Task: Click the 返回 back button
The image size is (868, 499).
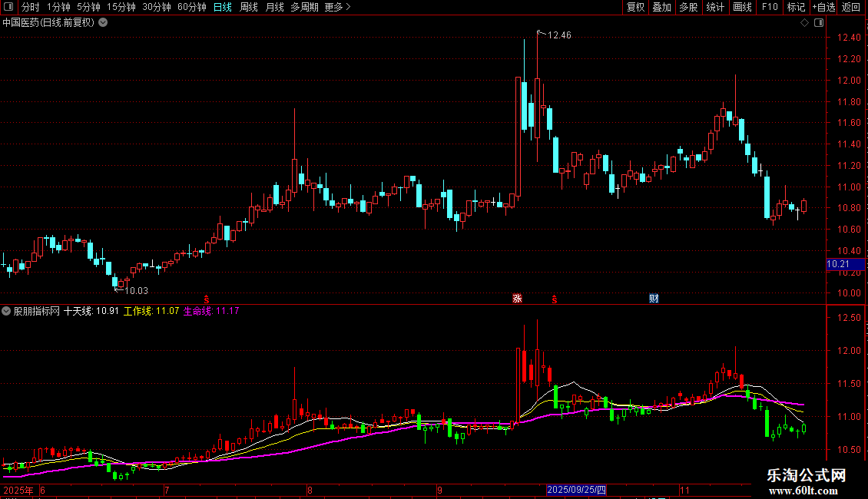Action: (851, 7)
